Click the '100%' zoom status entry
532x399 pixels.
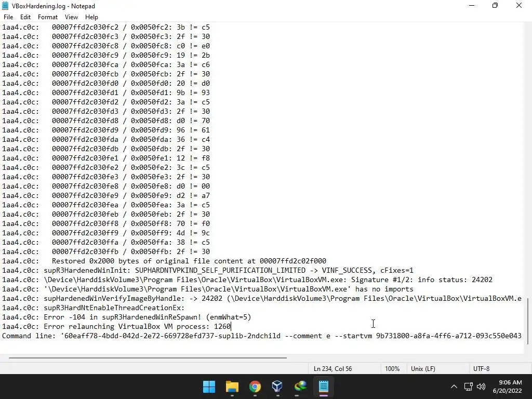[x=392, y=368]
